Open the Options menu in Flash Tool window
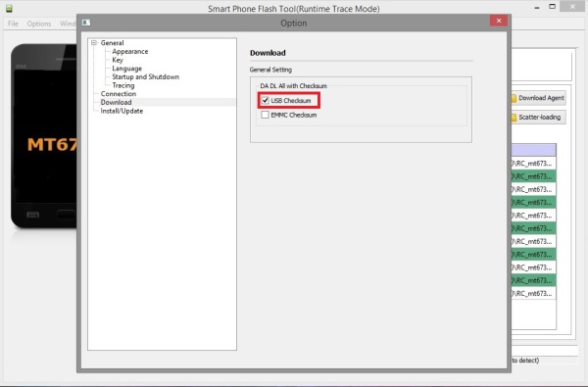 [x=39, y=24]
